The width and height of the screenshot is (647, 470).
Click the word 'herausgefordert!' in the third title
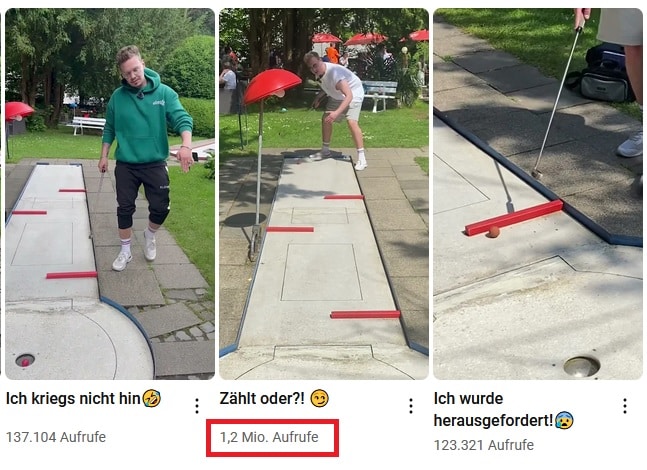pos(493,421)
